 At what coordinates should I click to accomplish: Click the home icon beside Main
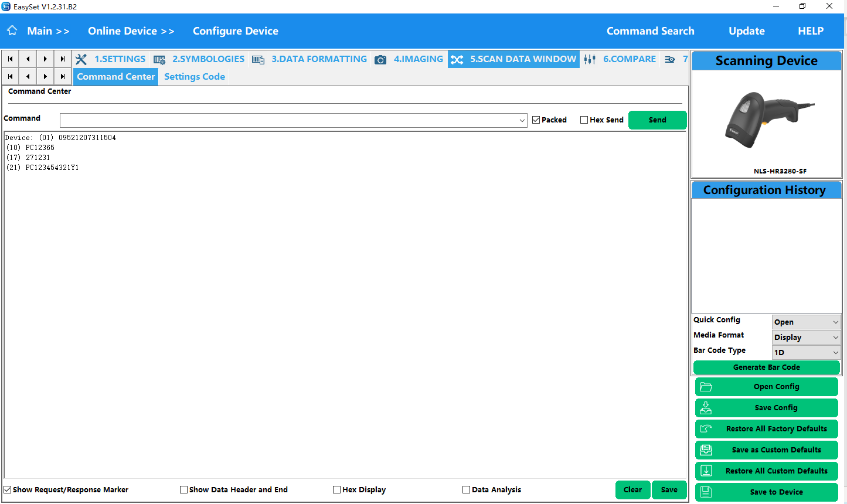coord(12,30)
